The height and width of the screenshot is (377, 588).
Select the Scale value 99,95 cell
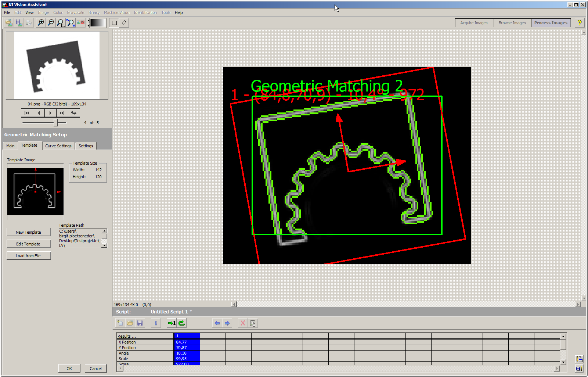187,359
